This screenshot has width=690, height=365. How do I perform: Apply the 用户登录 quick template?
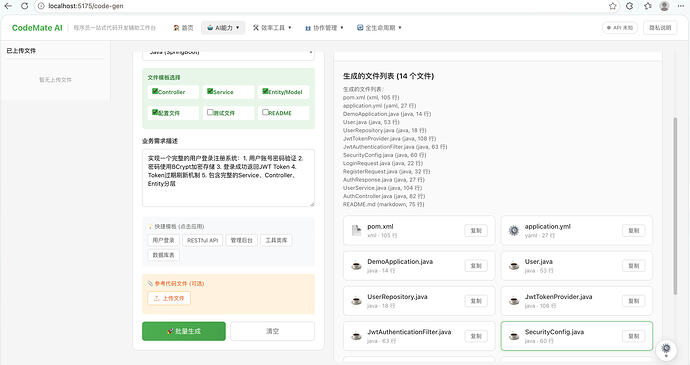163,240
